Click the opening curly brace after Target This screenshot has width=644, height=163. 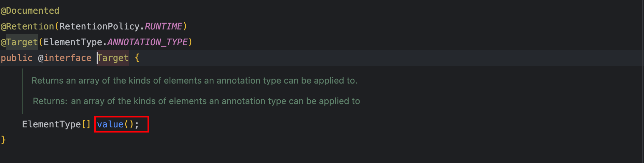[137, 58]
